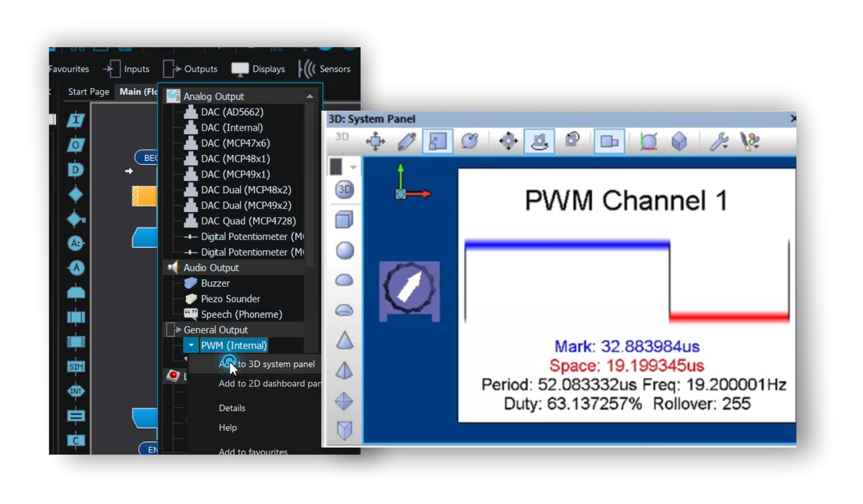Select the pencil edit tool
Viewport: 863px width, 504px height.
(x=406, y=141)
